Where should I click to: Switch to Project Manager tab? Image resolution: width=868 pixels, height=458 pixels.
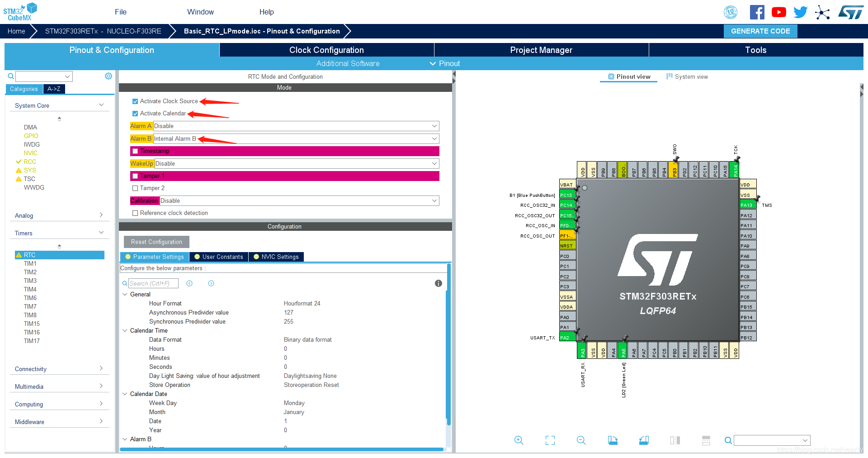point(541,50)
